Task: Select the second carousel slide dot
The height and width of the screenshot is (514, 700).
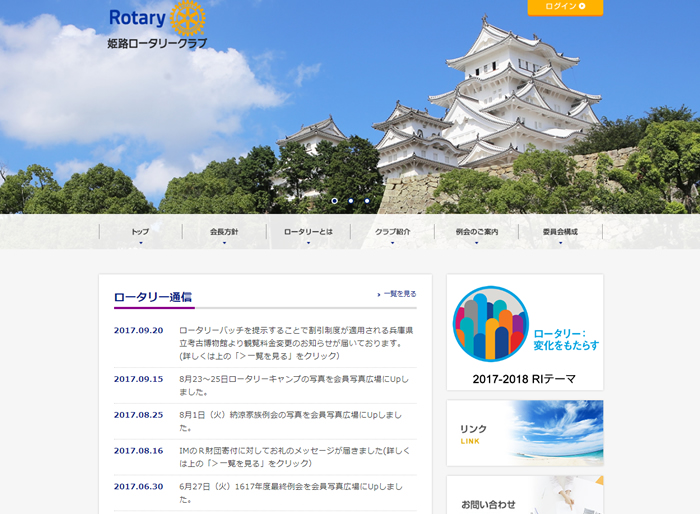Action: pyautogui.click(x=349, y=201)
